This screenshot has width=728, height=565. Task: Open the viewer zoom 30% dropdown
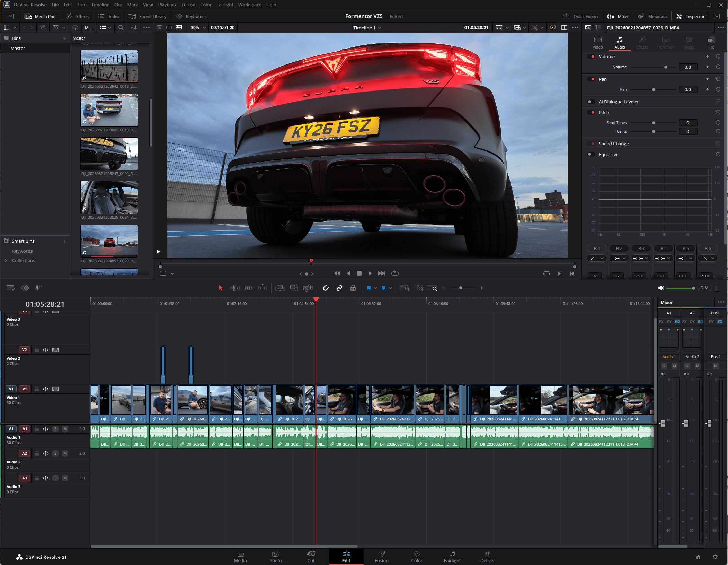click(x=198, y=27)
